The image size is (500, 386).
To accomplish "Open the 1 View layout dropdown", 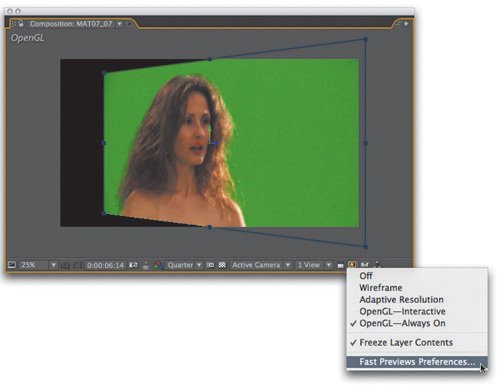I will (x=314, y=265).
